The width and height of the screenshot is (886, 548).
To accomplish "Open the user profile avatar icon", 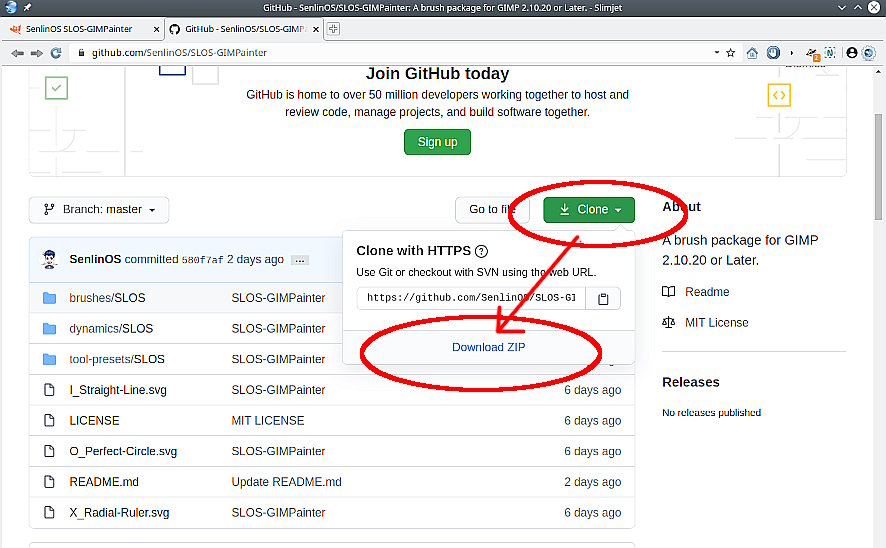I will click(x=852, y=53).
